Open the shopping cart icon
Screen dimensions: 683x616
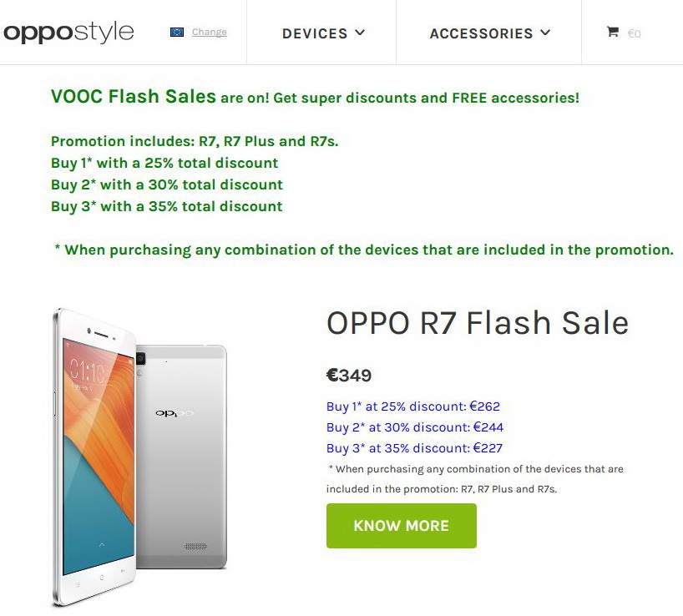click(x=613, y=33)
